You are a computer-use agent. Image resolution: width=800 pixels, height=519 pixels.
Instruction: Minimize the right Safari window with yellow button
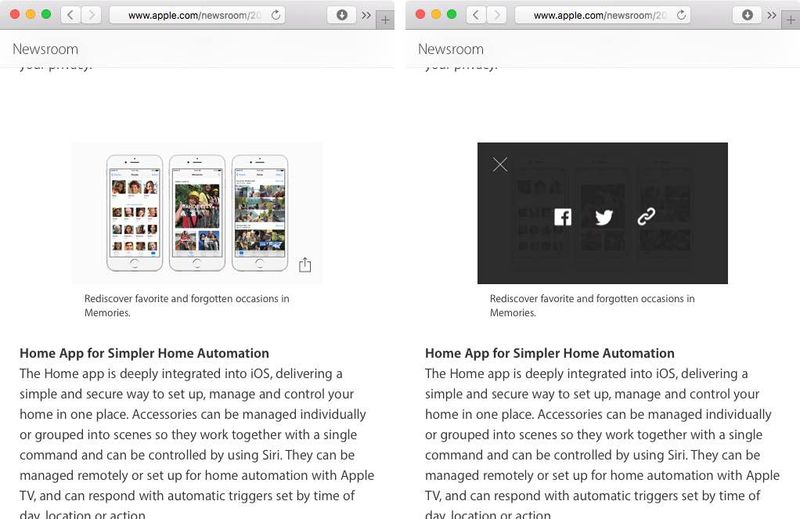[x=436, y=14]
